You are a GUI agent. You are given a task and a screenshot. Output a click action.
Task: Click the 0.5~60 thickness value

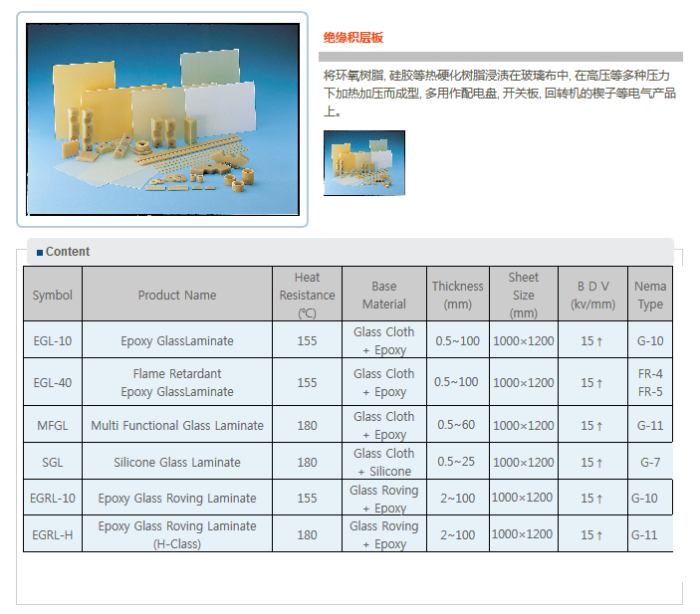click(457, 425)
